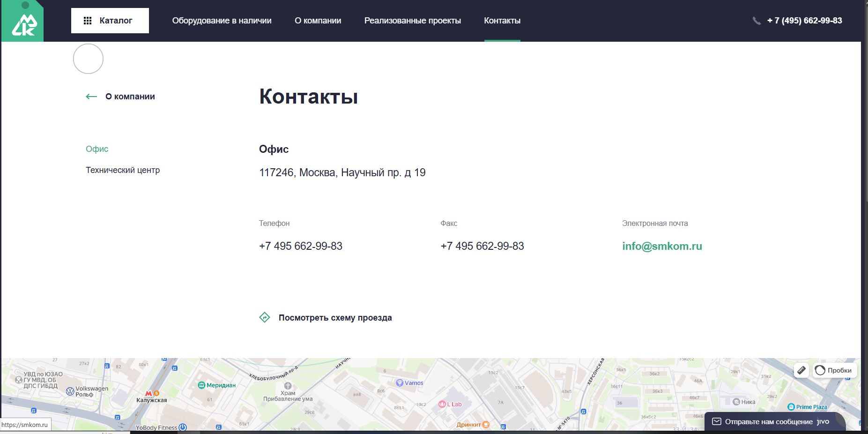Image resolution: width=868 pixels, height=434 pixels.
Task: Click the fax number under Факс
Action: (482, 246)
